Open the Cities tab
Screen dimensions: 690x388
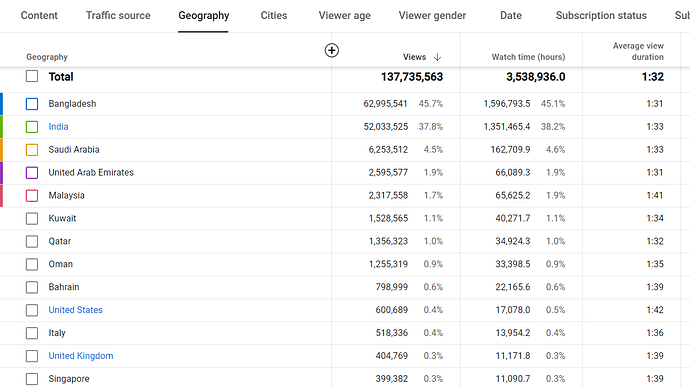click(274, 15)
